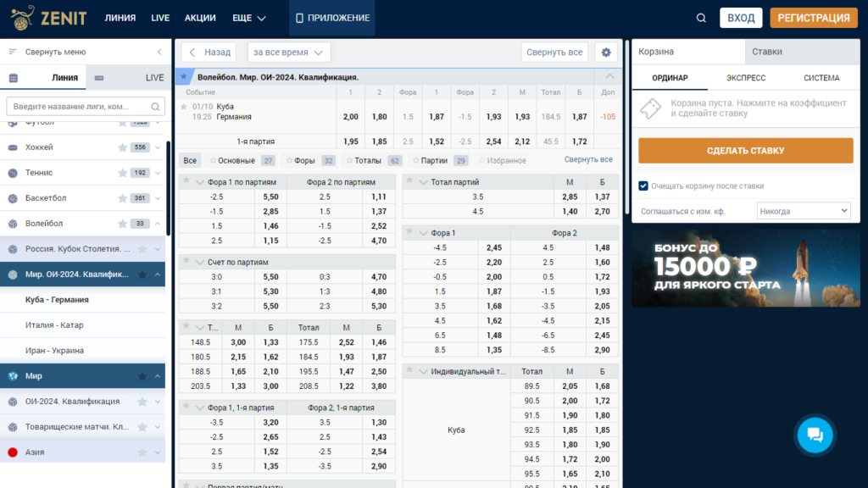Open Никогда coefficient change dropdown
868x488 pixels.
[x=804, y=211]
